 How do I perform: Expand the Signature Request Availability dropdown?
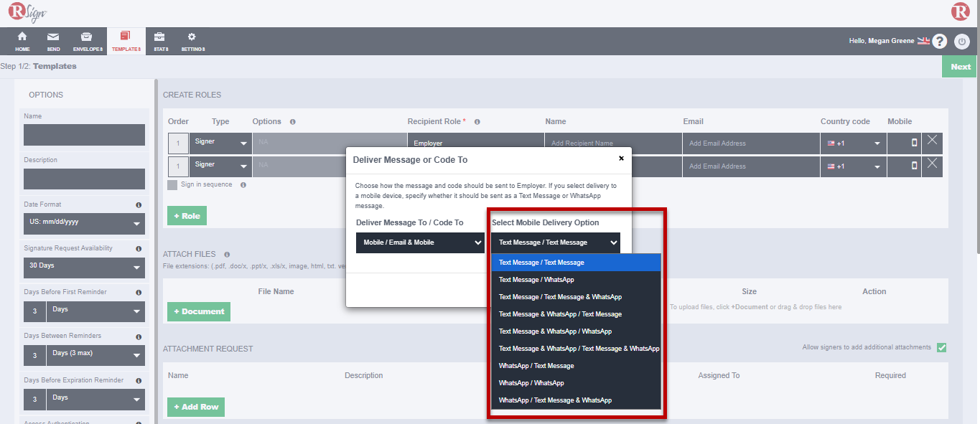click(84, 267)
